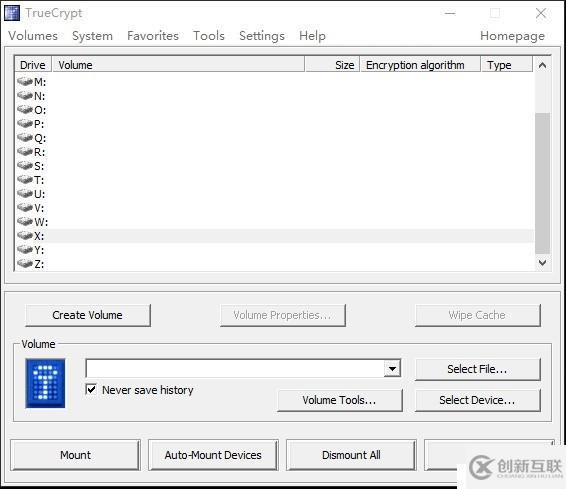Click the blue TrueCrypt volume logo
Viewport: 566px width, 489px height.
click(x=45, y=383)
